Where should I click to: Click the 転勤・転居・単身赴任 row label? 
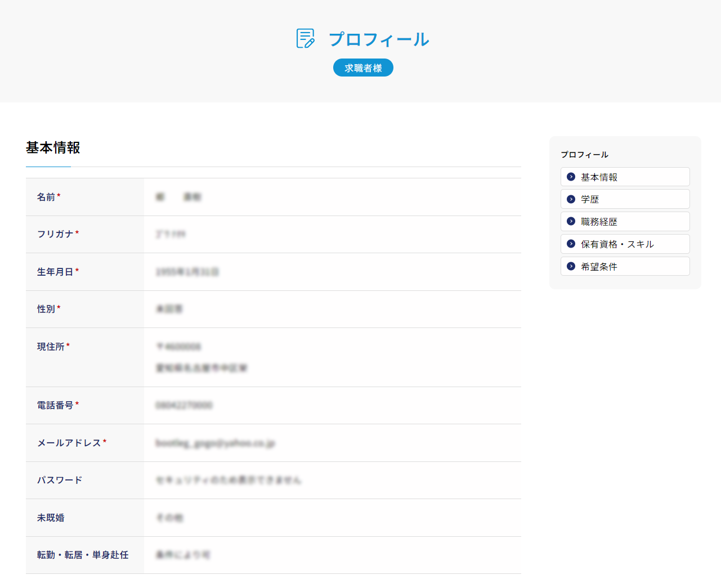pyautogui.click(x=83, y=555)
